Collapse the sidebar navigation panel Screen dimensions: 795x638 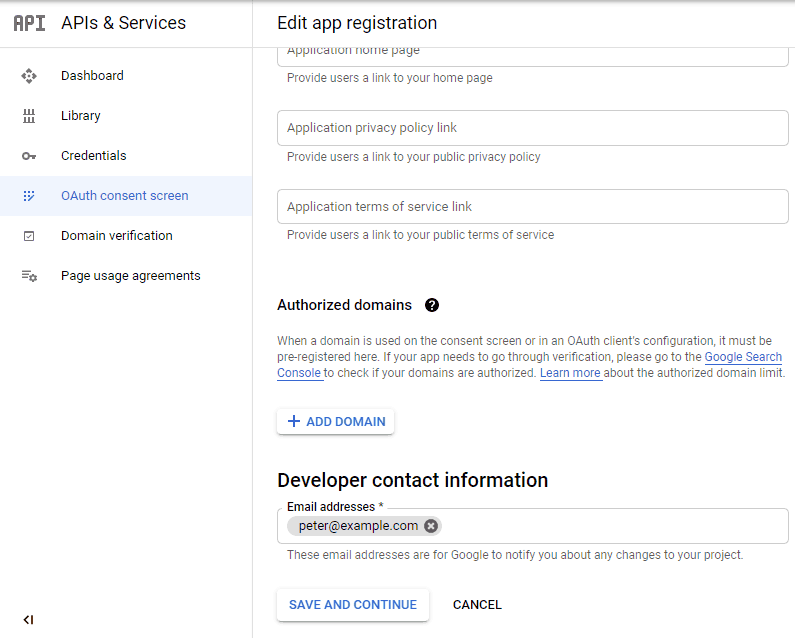28,620
